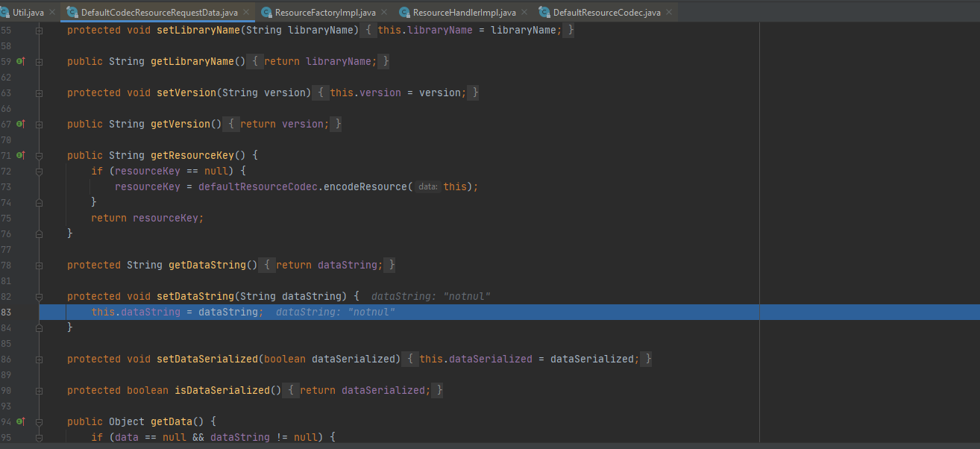Click line number 58 in gutter
The height and width of the screenshot is (449, 980).
pos(6,45)
